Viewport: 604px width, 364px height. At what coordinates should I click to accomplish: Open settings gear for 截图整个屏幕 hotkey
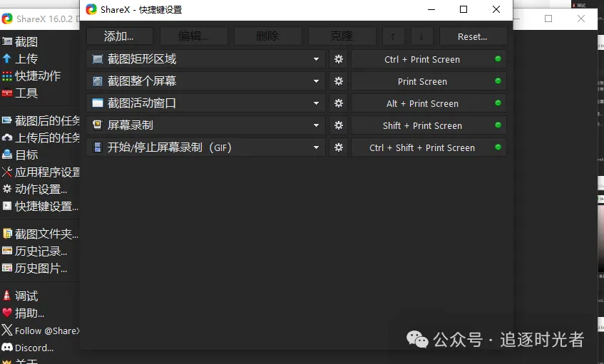click(339, 81)
